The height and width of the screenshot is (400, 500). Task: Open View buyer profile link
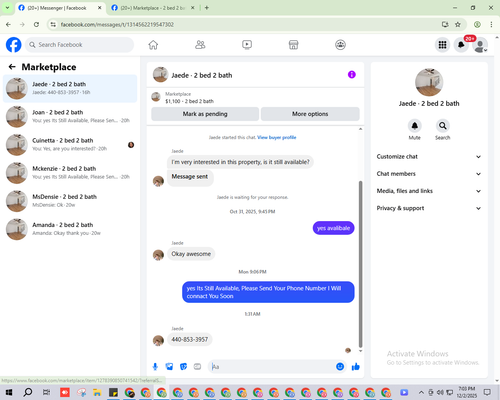(x=277, y=137)
